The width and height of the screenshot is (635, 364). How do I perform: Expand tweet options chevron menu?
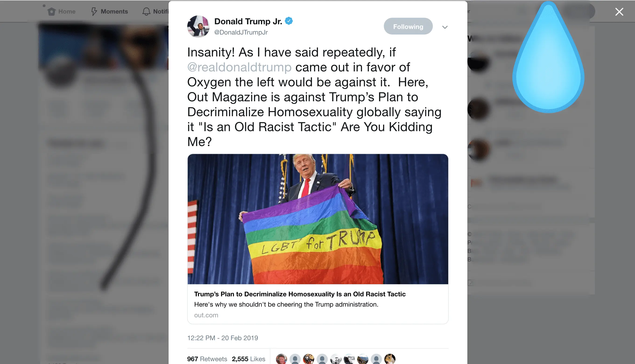point(445,27)
